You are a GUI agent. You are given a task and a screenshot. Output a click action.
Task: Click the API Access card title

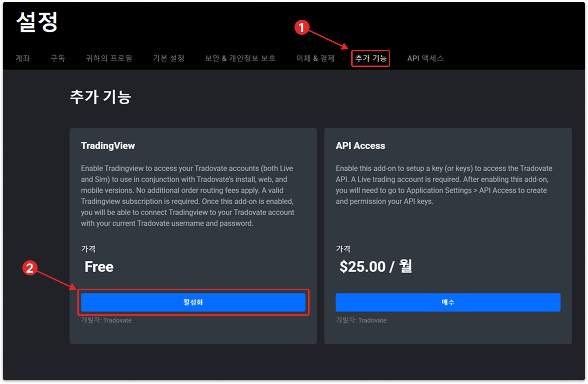click(x=360, y=146)
